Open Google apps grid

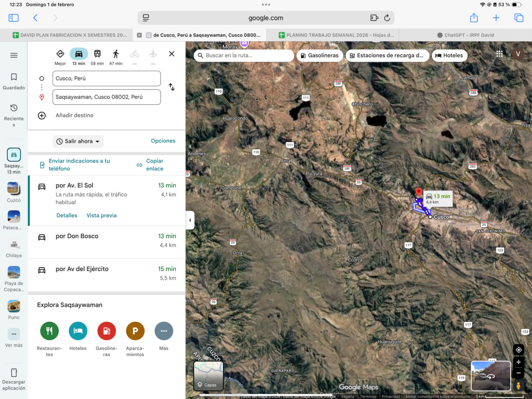point(499,54)
